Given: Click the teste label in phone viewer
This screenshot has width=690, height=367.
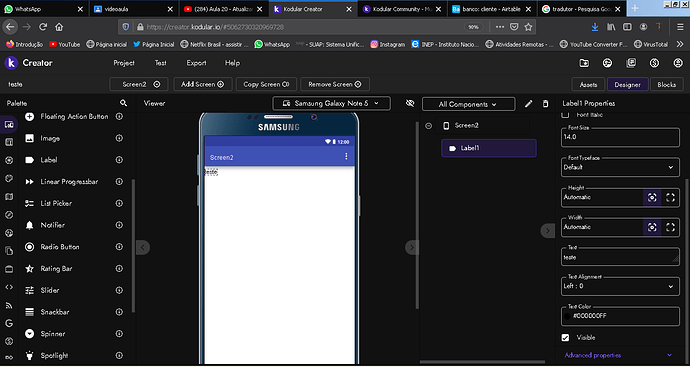Looking at the screenshot, I should click(x=211, y=172).
